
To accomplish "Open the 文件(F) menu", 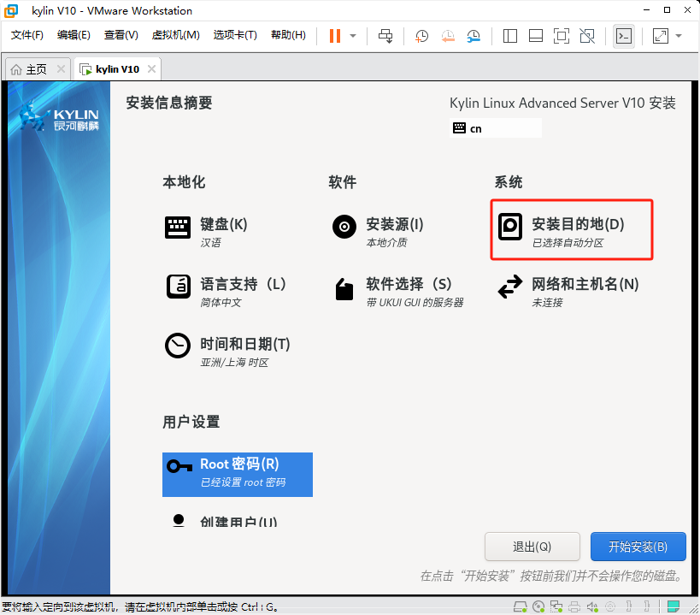I will 26,35.
